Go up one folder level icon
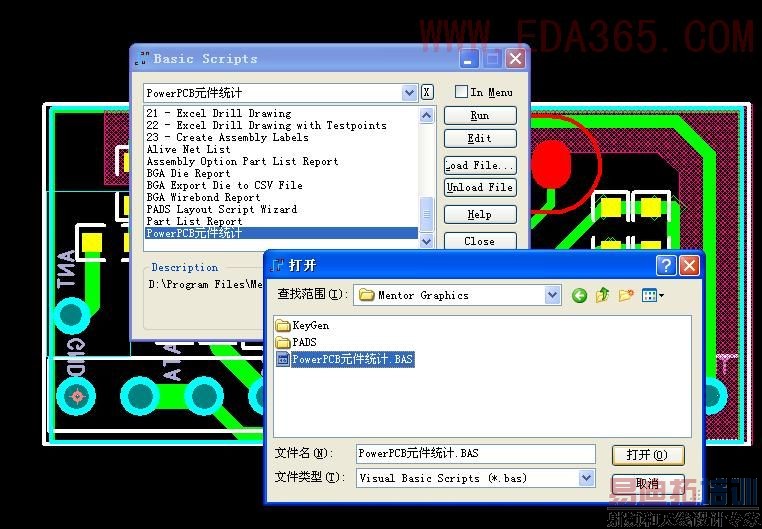 coord(603,294)
